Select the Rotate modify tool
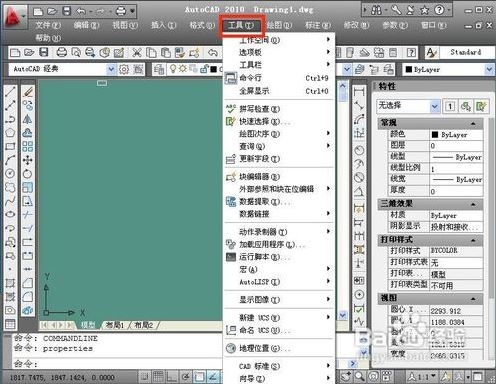496x384 pixels. [x=28, y=173]
